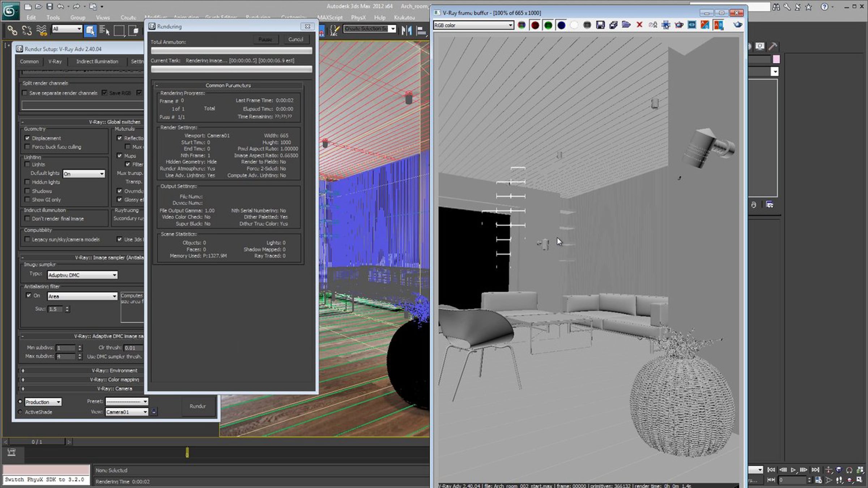Load image into V-Ray frame buffer
The height and width of the screenshot is (488, 868).
click(626, 25)
